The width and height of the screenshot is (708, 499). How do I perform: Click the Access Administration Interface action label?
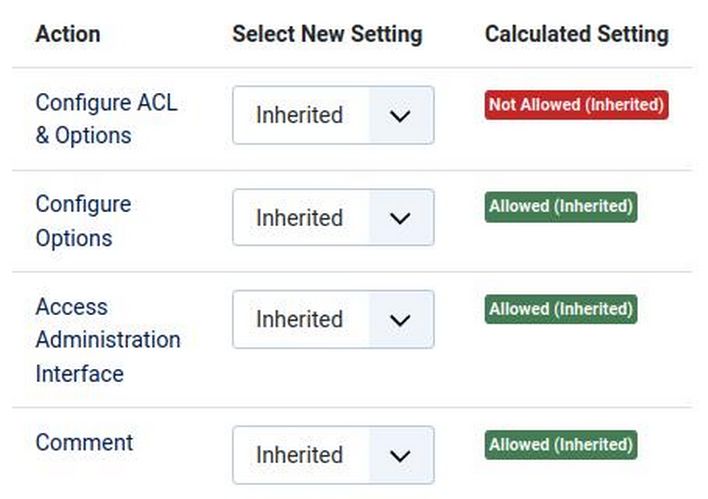point(107,340)
